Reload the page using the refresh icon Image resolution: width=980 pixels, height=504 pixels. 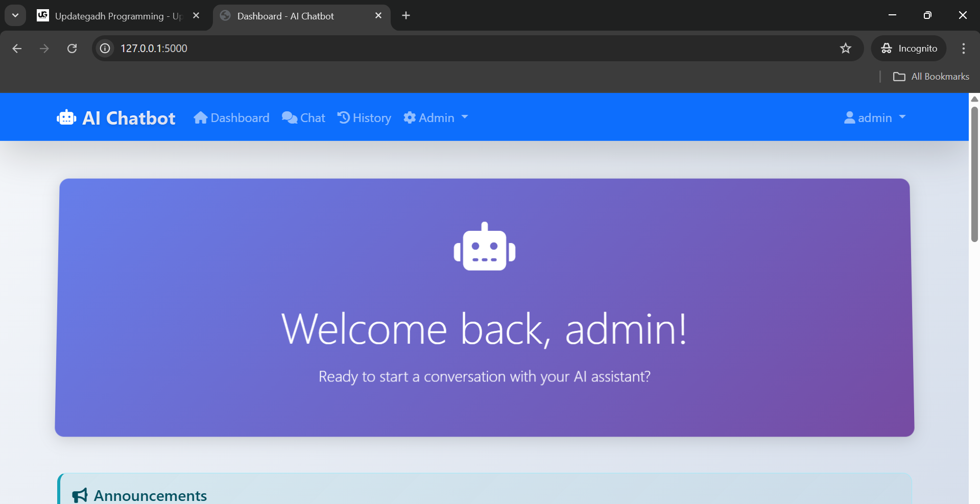click(x=72, y=49)
